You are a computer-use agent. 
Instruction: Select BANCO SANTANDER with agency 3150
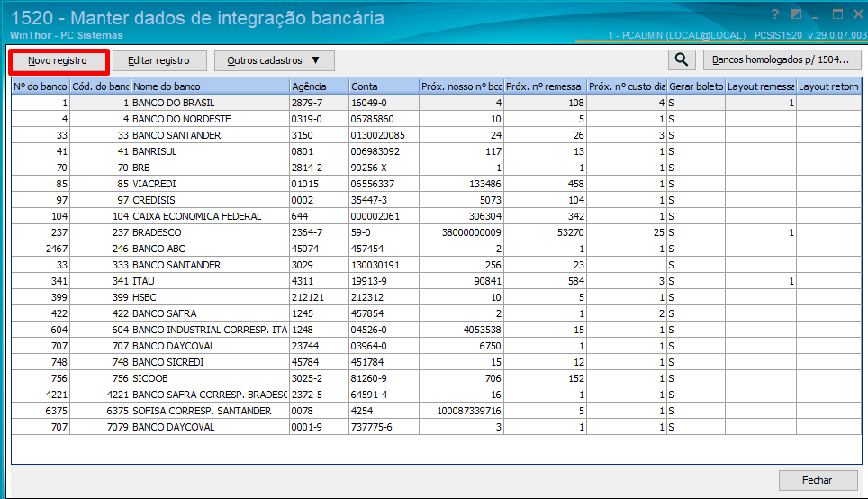click(x=436, y=135)
